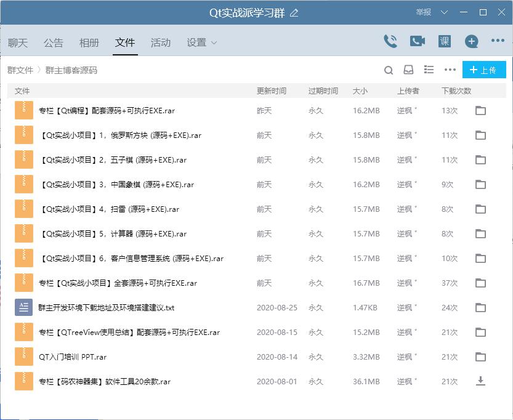Open folder for 俄罗斯方块 file

click(480, 135)
